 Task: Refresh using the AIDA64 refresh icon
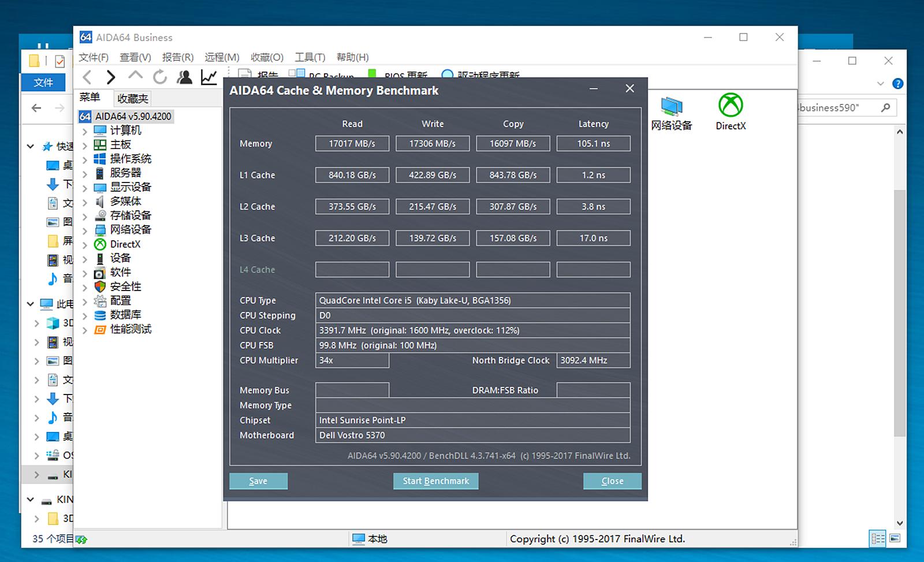(x=160, y=77)
